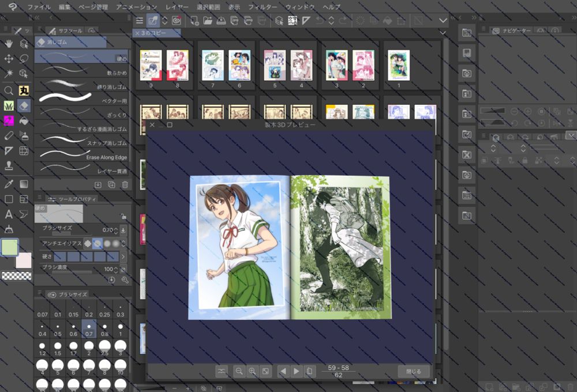Viewport: 577px width, 392px height.
Task: Click the Undo arrow in toolbar
Action: (320, 21)
